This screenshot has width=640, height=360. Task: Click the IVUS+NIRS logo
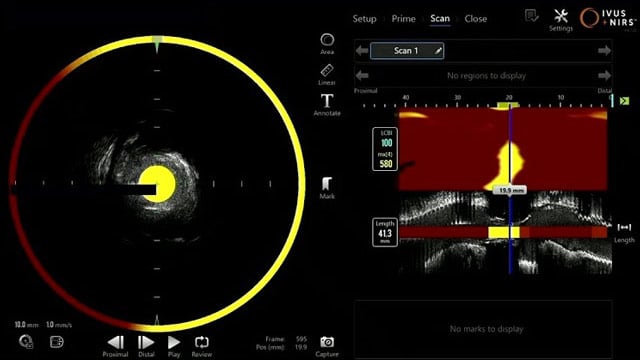pyautogui.click(x=608, y=18)
